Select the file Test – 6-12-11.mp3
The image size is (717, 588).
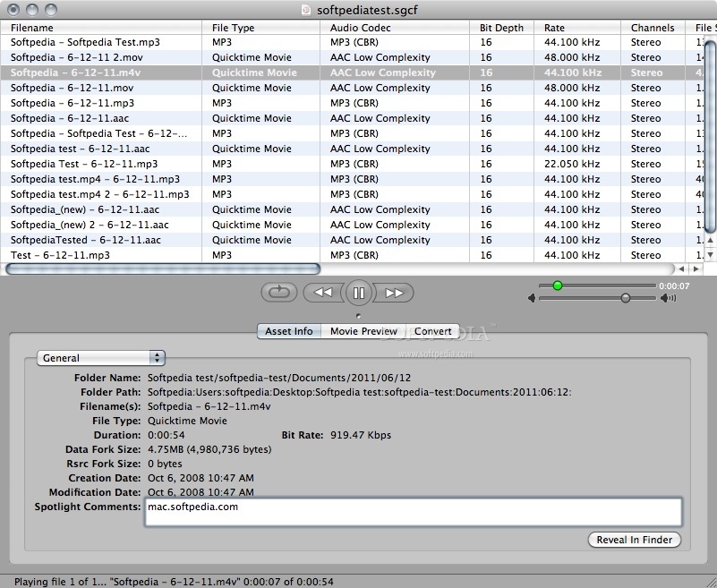coord(57,255)
